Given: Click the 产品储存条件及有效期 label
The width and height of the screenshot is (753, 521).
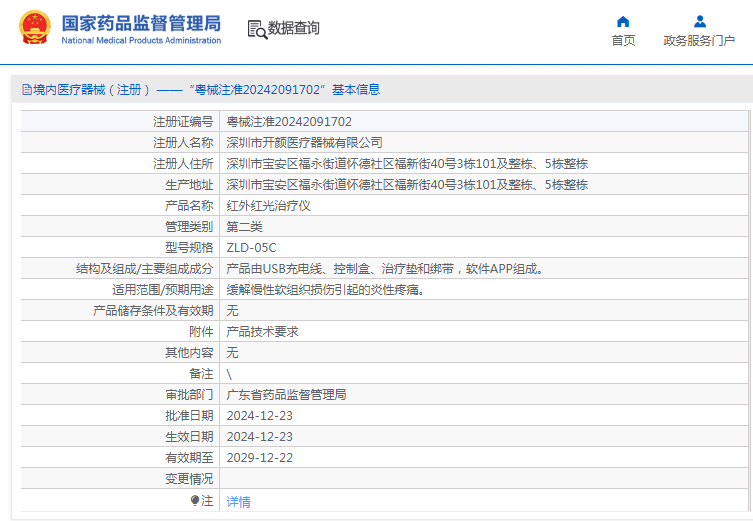Looking at the screenshot, I should click(x=153, y=311).
